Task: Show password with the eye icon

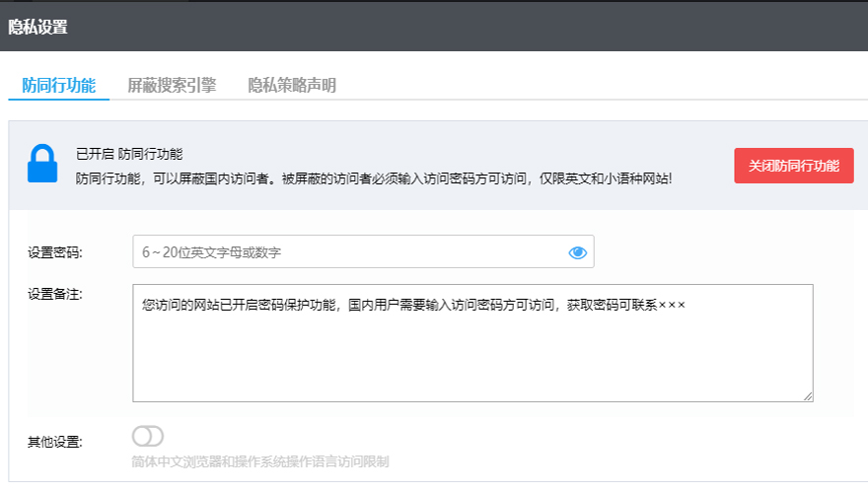Action: (x=578, y=252)
